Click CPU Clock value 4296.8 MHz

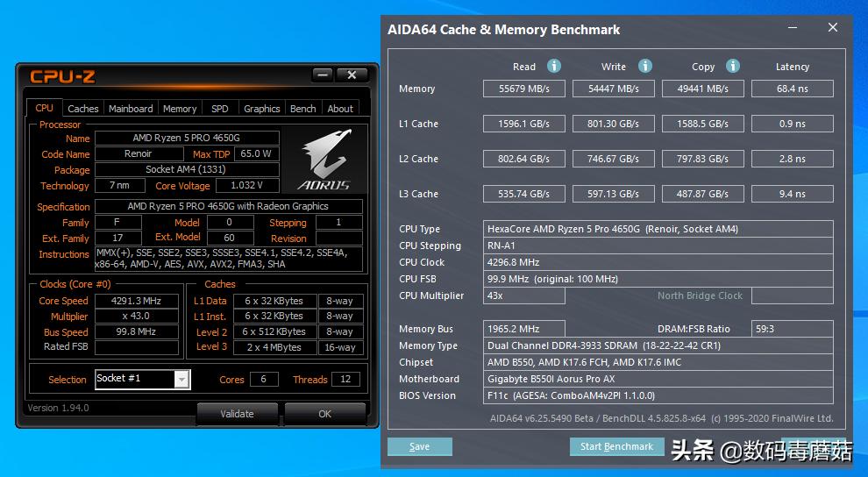658,262
